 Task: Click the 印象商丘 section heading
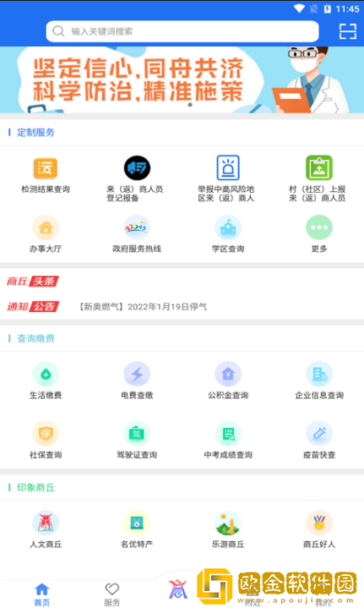point(35,487)
